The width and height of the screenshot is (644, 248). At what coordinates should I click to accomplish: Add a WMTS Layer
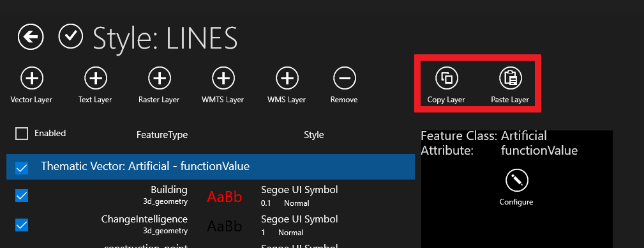[x=223, y=78]
